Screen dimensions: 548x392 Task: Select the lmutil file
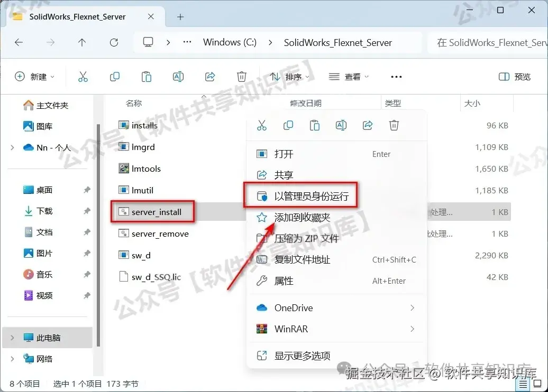(x=136, y=190)
